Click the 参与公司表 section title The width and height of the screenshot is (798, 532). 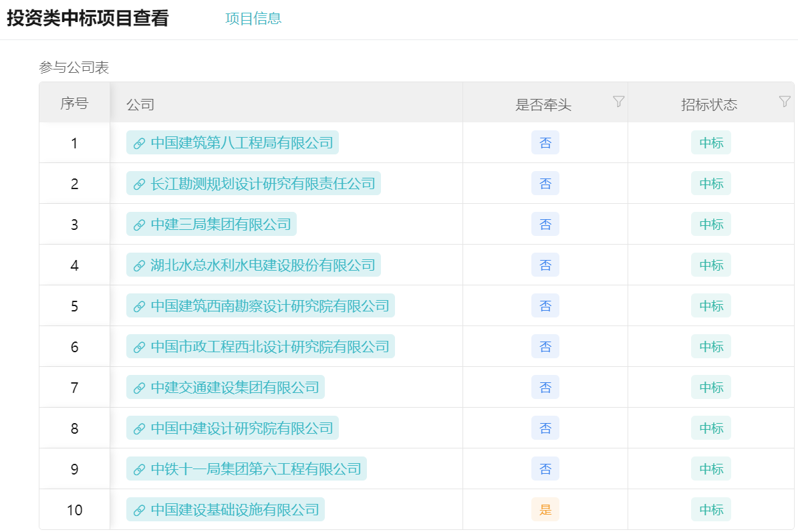(x=74, y=68)
